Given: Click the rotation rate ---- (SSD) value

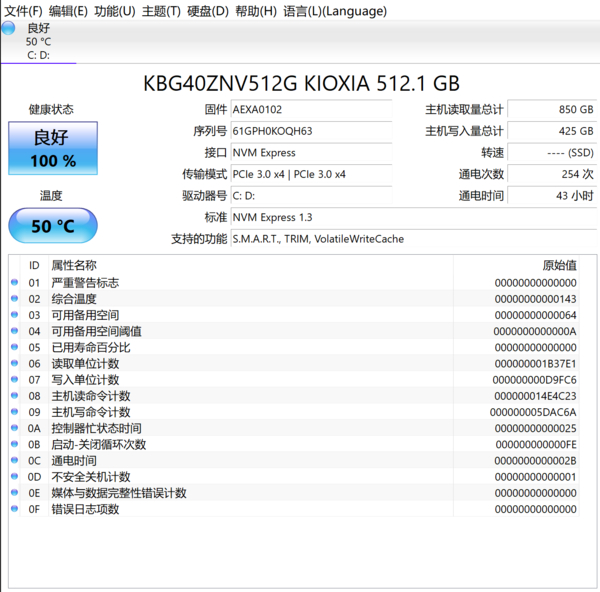Looking at the screenshot, I should (x=552, y=153).
